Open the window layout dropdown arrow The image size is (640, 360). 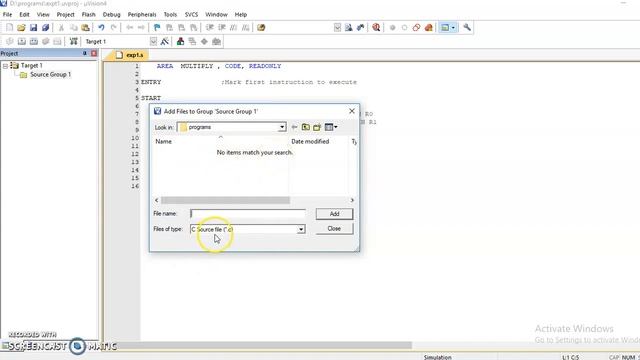453,28
